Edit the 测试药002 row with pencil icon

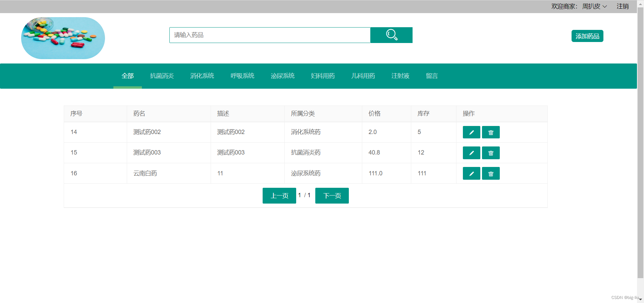[x=471, y=132]
